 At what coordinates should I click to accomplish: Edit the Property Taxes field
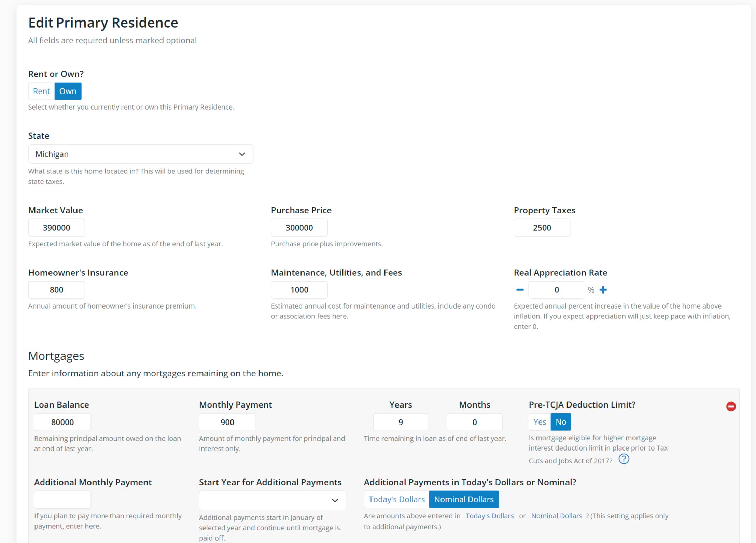tap(542, 228)
